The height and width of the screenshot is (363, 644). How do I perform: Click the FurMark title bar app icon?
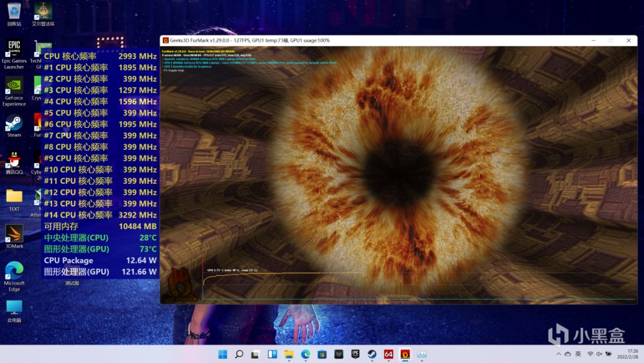166,40
